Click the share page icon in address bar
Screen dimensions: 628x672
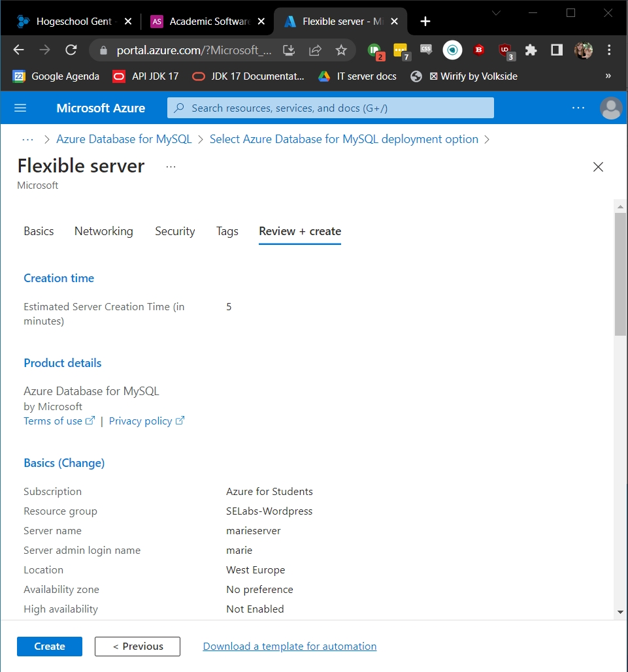point(315,50)
